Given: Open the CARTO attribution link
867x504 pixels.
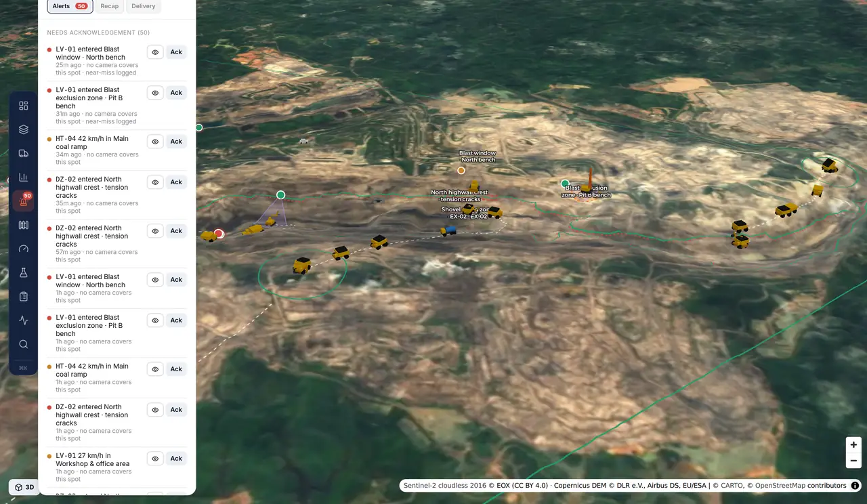Looking at the screenshot, I should [729, 486].
